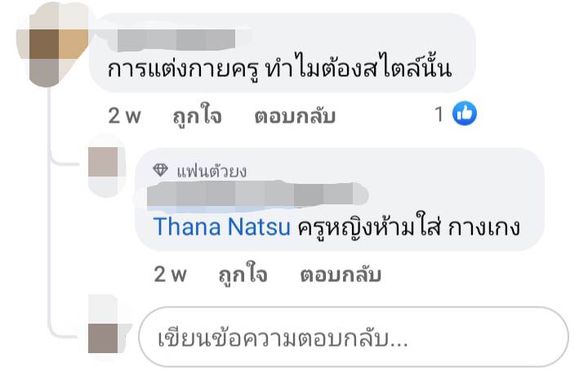Viewport: 588px width, 376px height.
Task: Click ตอบกลับ under the Thana Natsu reply
Action: coord(341,275)
